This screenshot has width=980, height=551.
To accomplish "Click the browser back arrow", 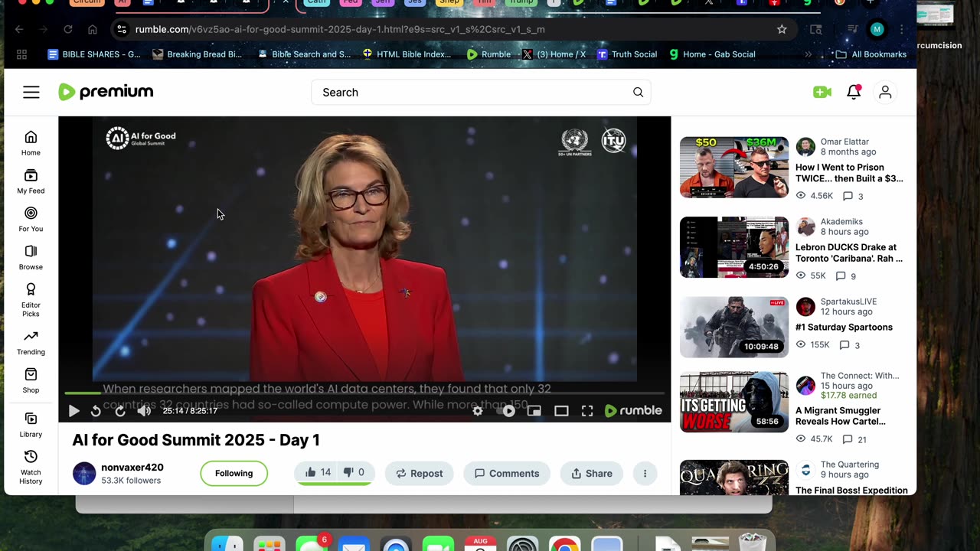I will tap(20, 29).
